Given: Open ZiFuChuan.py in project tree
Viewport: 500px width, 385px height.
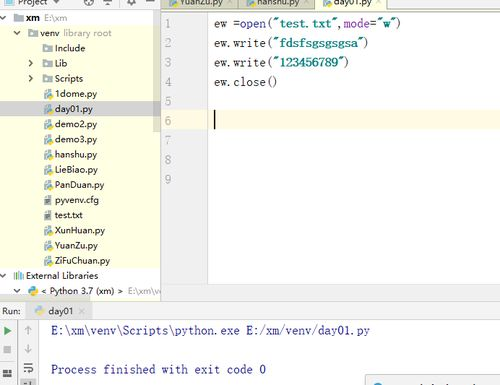Looking at the screenshot, I should click(82, 261).
